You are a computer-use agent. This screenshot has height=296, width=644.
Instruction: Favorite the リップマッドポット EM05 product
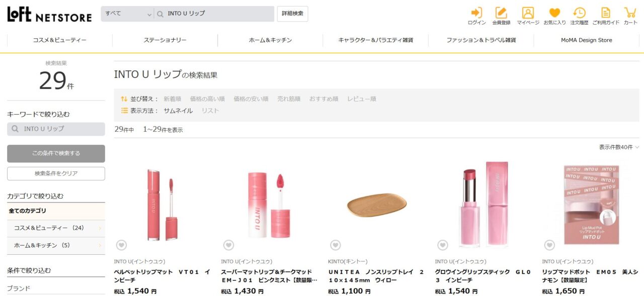point(549,245)
